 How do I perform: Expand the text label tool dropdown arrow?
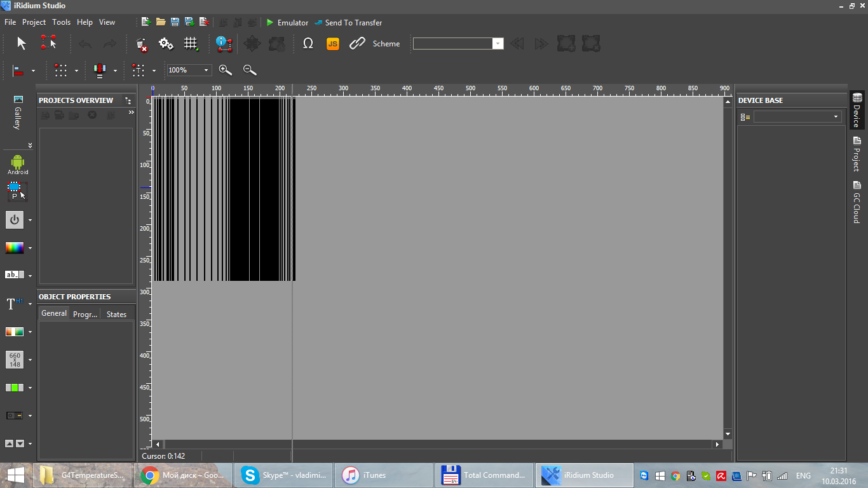tap(30, 304)
